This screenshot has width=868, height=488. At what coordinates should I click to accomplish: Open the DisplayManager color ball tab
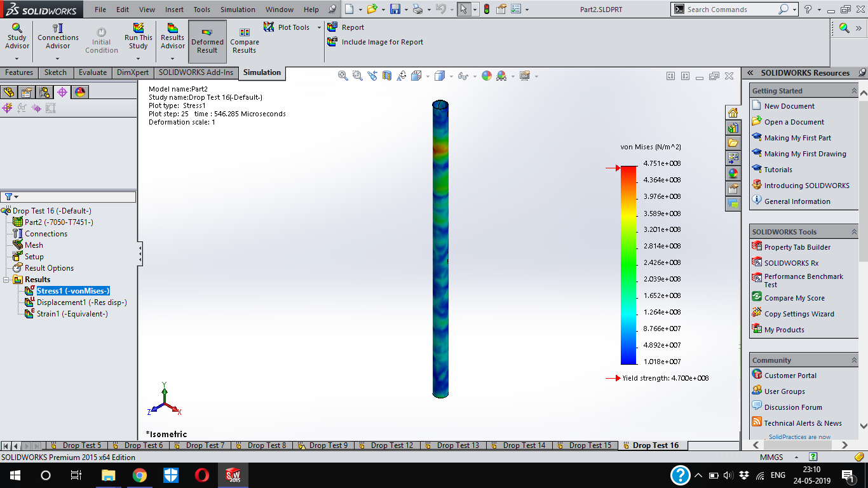click(79, 92)
